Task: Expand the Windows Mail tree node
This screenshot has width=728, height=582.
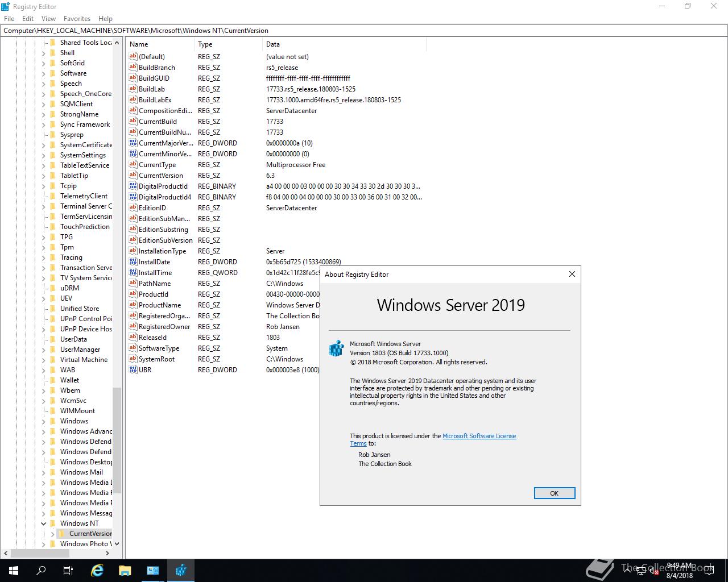Action: tap(43, 472)
